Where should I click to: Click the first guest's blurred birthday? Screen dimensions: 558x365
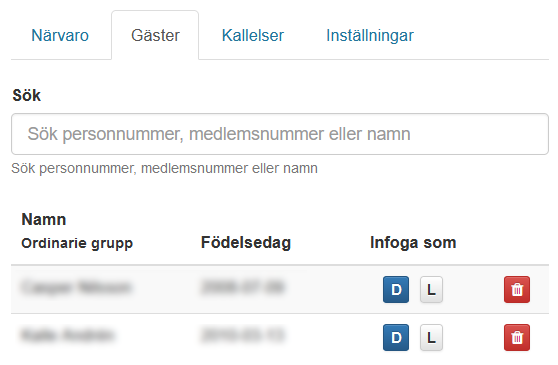tap(242, 287)
